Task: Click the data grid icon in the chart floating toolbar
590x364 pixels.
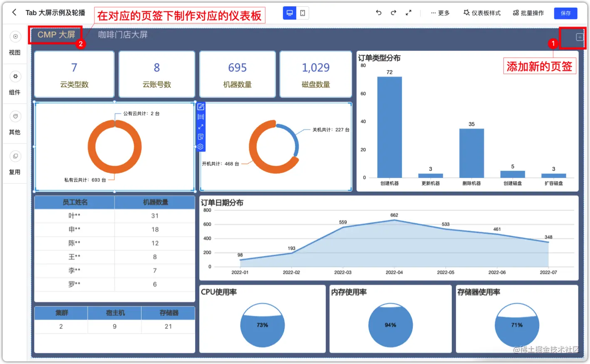Action: [x=201, y=116]
